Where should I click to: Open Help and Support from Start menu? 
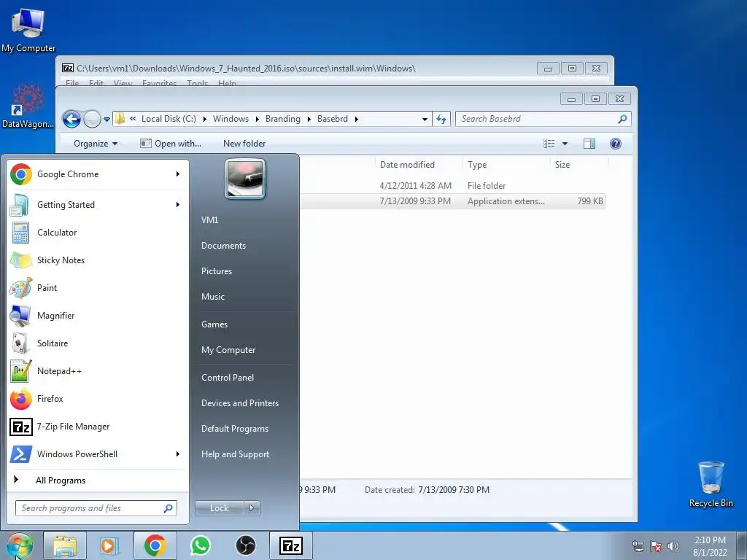pyautogui.click(x=235, y=454)
